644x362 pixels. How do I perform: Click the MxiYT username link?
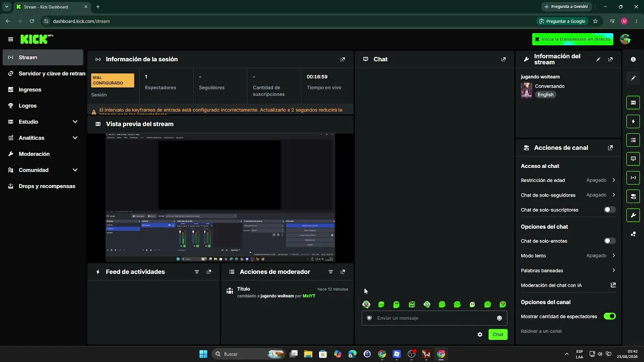(x=309, y=296)
